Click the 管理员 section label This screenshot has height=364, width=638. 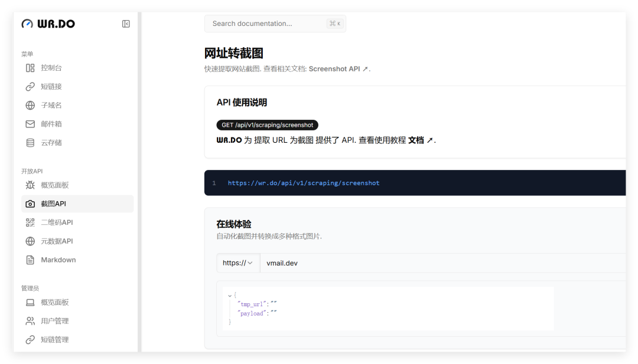pos(30,288)
